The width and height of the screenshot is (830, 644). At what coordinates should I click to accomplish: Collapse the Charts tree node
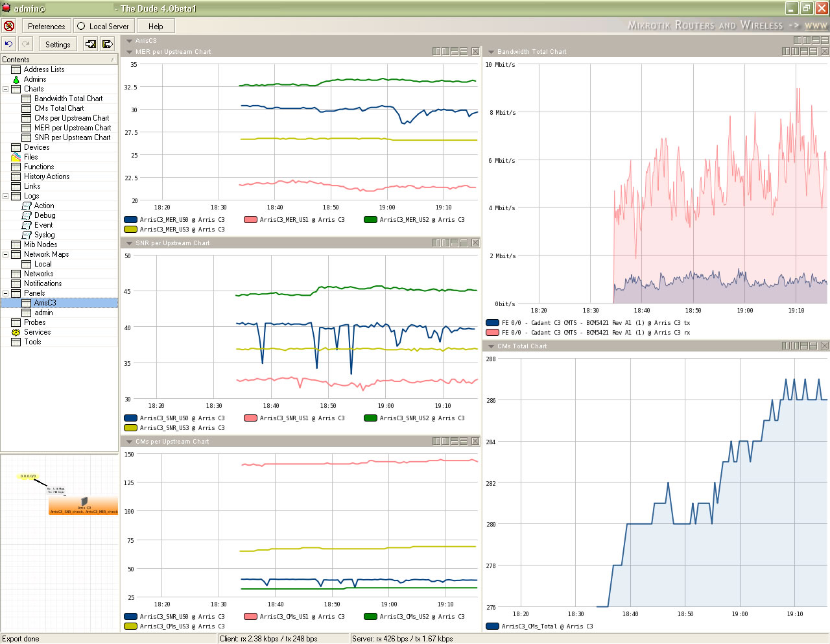(6, 89)
